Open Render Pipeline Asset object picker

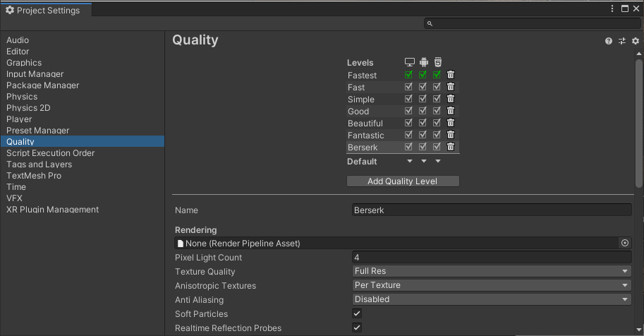coord(624,243)
